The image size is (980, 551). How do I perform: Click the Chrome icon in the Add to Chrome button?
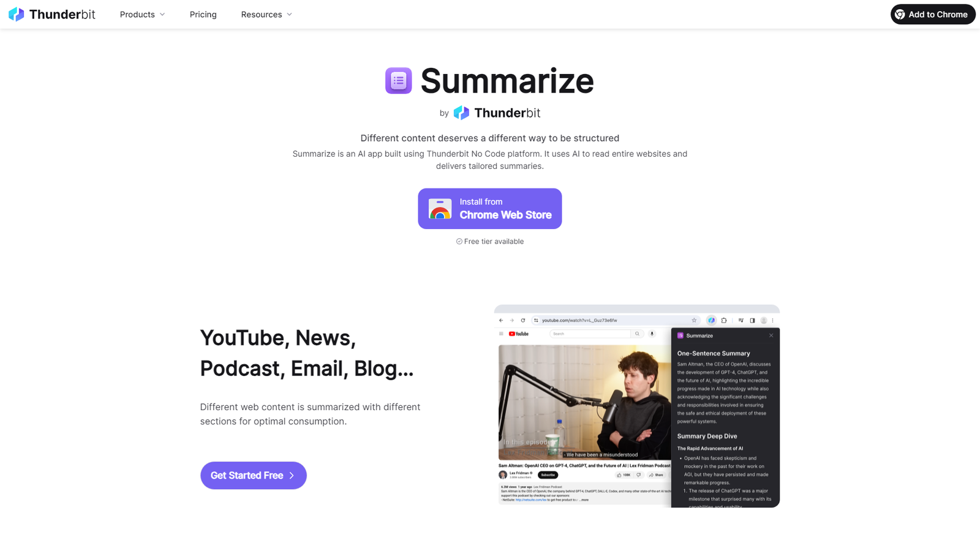click(x=900, y=14)
